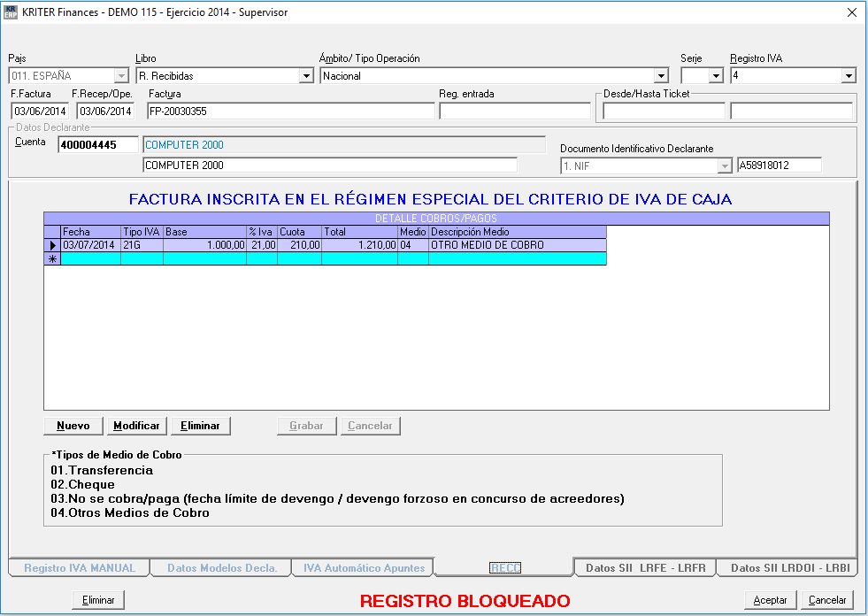Image resolution: width=868 pixels, height=616 pixels.
Task: Click the Cuenta field 400004445
Action: click(98, 145)
